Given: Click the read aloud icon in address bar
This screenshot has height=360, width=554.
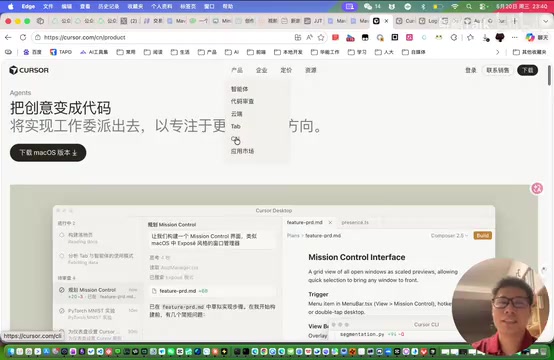Looking at the screenshot, I should click(310, 37).
